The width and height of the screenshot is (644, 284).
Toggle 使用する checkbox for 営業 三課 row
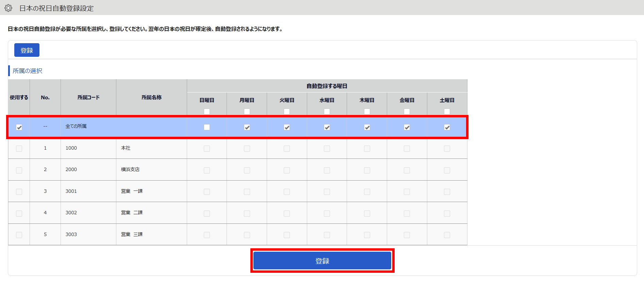[x=19, y=235]
